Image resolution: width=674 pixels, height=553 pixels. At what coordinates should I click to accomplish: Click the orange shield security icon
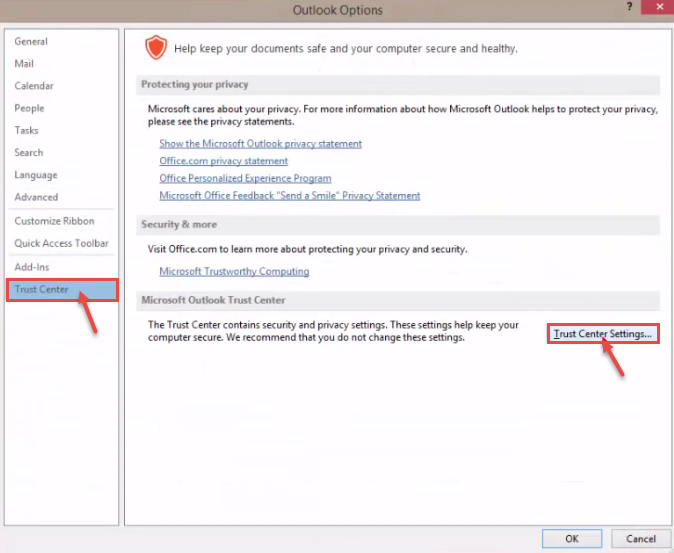(156, 47)
